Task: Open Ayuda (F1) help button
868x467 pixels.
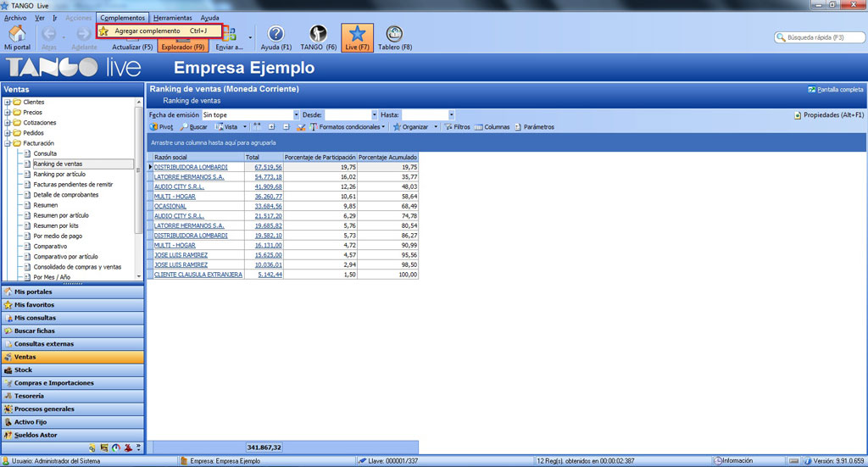Action: (x=275, y=37)
